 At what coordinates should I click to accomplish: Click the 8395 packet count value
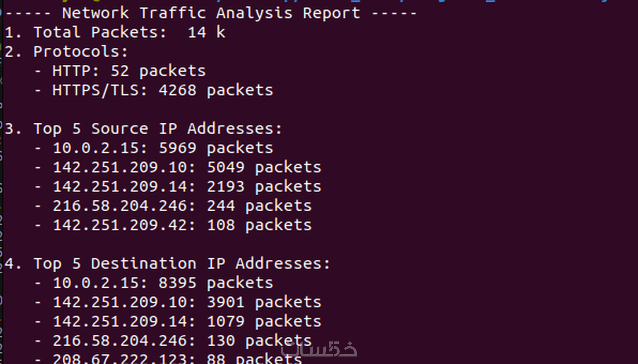178,283
